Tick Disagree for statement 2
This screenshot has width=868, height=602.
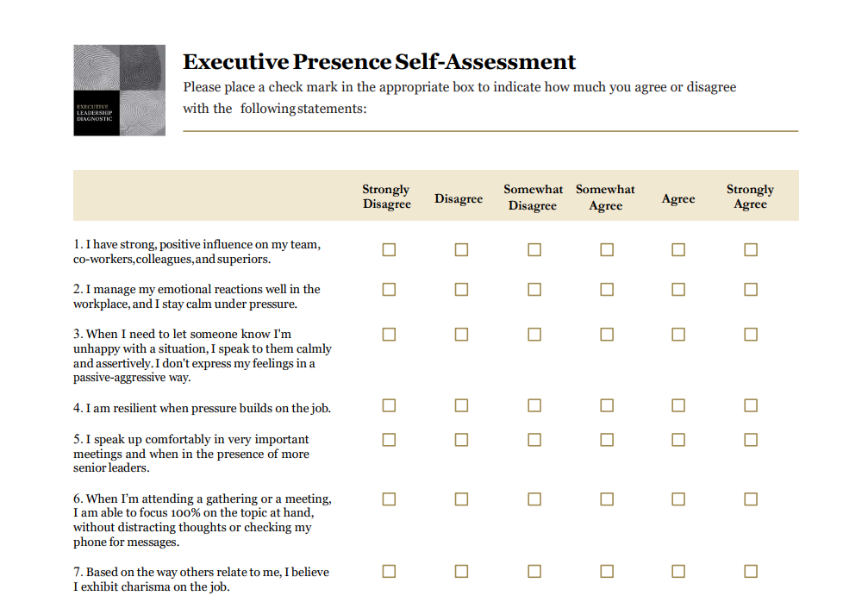(x=461, y=290)
